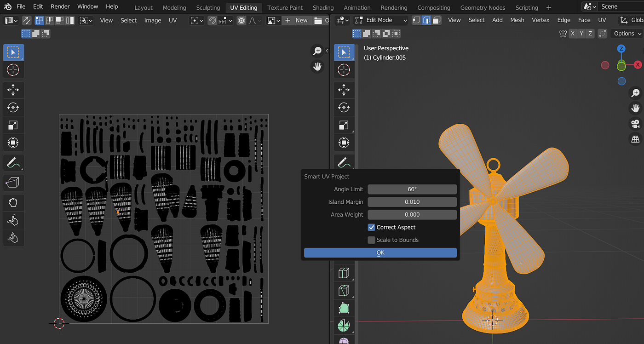This screenshot has width=644, height=344.
Task: Click the Scene name field
Action: click(621, 6)
